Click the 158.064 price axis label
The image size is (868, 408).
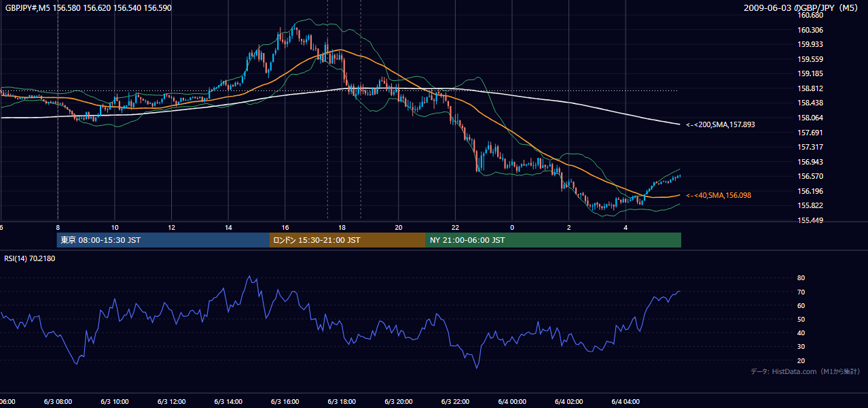[811, 118]
